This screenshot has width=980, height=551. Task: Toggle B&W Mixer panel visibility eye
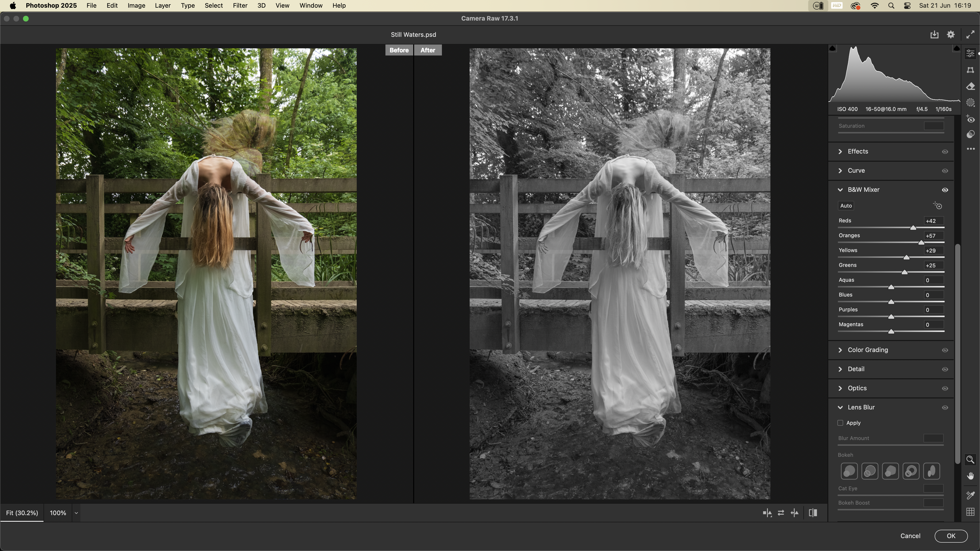(x=945, y=190)
